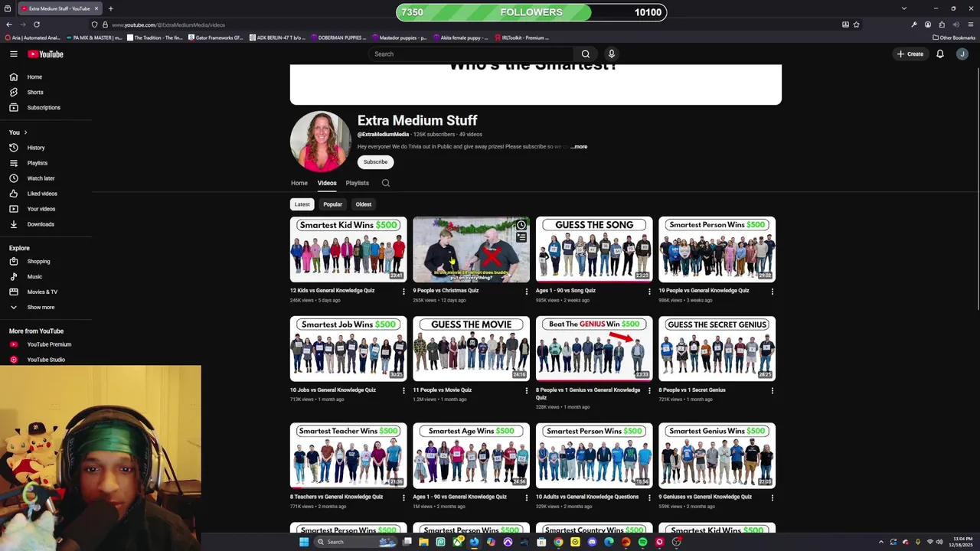This screenshot has width=980, height=551.
Task: Open more options for 10 Jobs vs General Knowledge Quiz
Action: 403,390
